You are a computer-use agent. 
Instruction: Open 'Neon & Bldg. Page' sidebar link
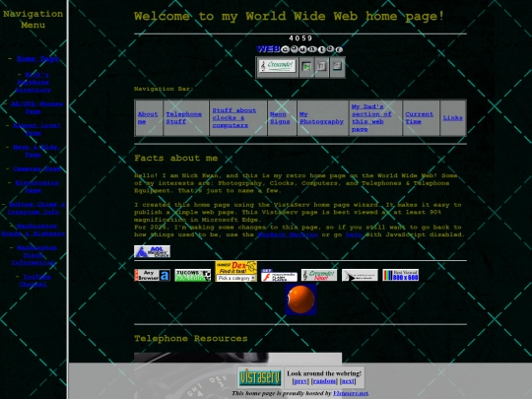[36, 151]
